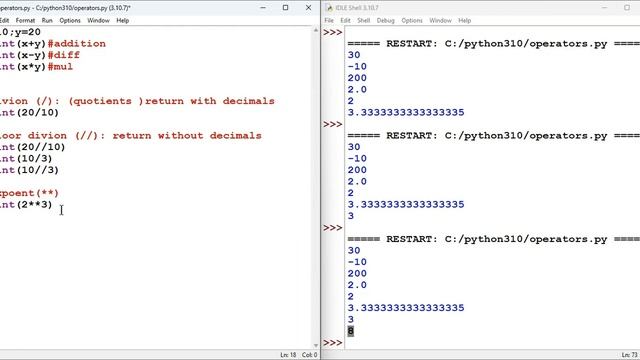Viewport: 640px width, 360px height.
Task: Open the Options menu in IDLE Shell
Action: coord(411,20)
